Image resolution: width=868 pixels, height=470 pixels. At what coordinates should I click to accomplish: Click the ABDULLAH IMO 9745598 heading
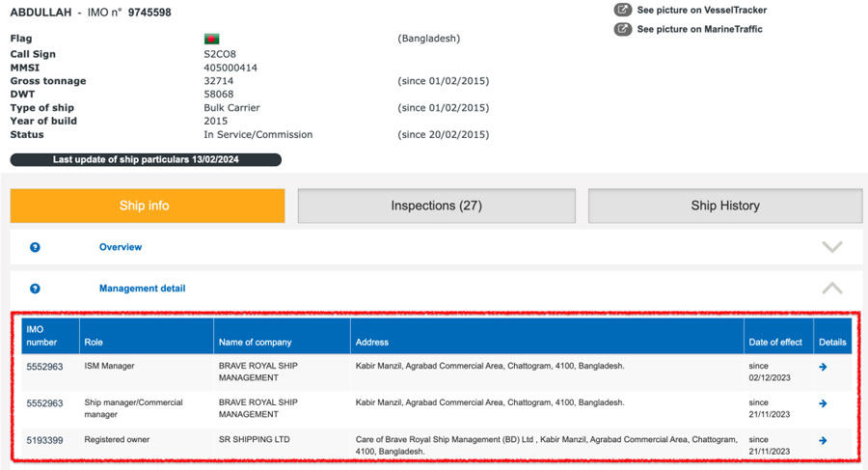pyautogui.click(x=91, y=13)
